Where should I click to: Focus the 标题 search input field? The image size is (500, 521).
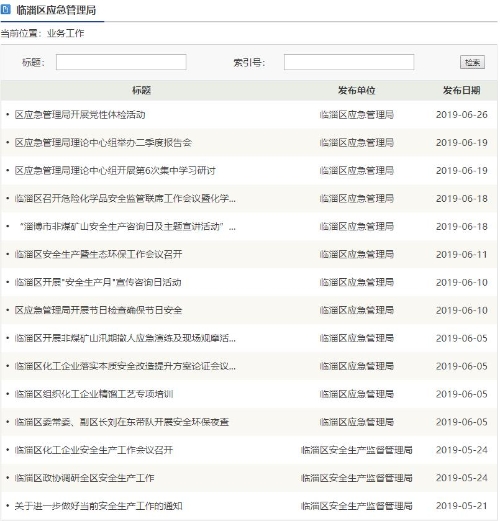click(x=121, y=62)
